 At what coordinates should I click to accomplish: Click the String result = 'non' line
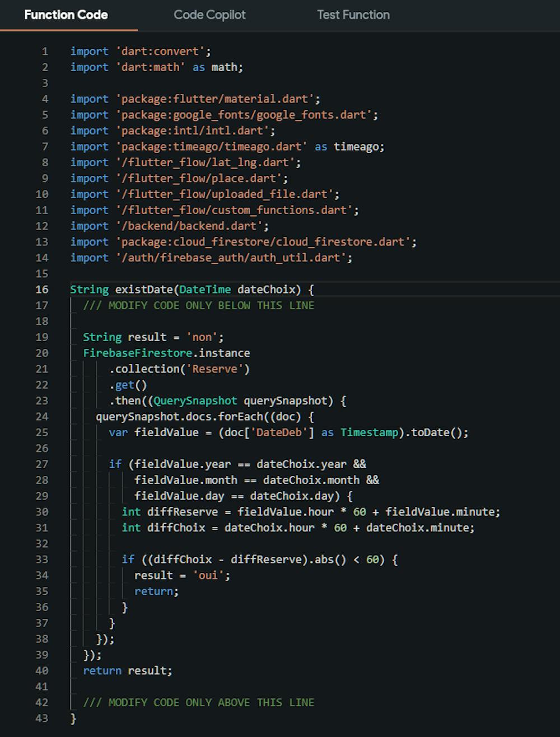coord(153,337)
